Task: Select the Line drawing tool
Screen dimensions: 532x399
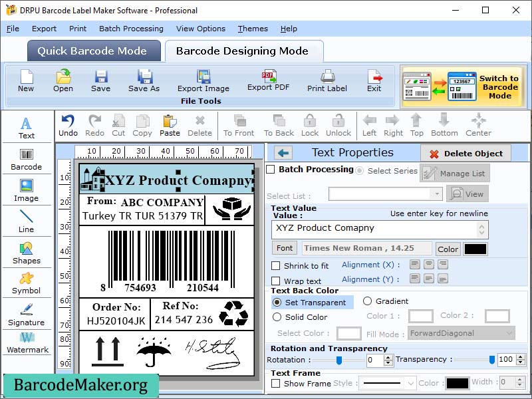Action: (x=27, y=221)
